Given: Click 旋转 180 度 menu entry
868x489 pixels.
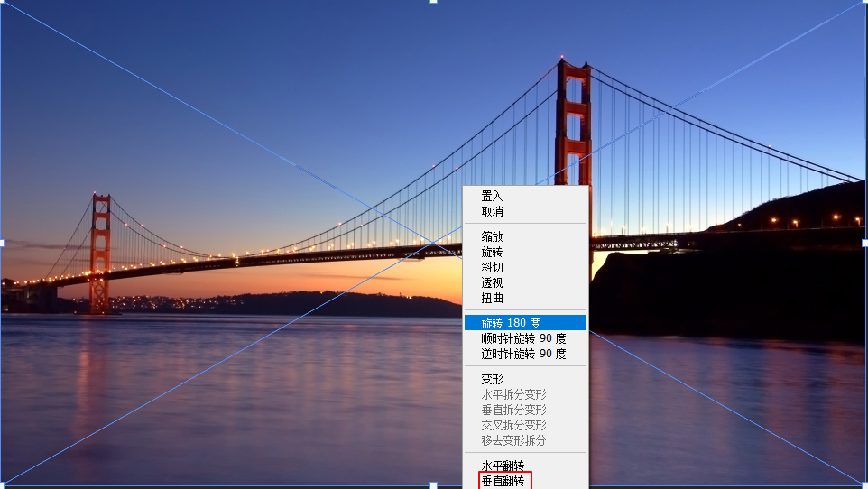Looking at the screenshot, I should (x=525, y=323).
